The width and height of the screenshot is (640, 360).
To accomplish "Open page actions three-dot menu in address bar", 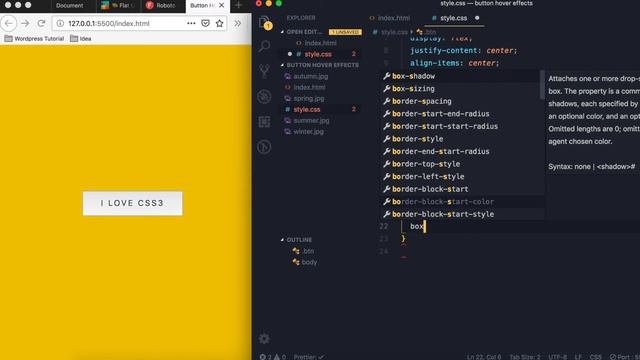I will click(x=191, y=23).
